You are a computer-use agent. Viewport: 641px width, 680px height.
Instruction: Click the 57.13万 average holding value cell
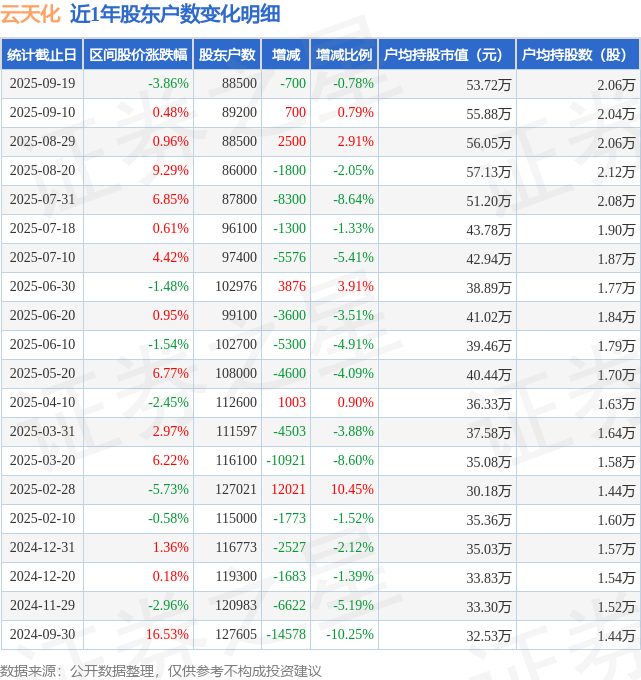[x=488, y=171]
